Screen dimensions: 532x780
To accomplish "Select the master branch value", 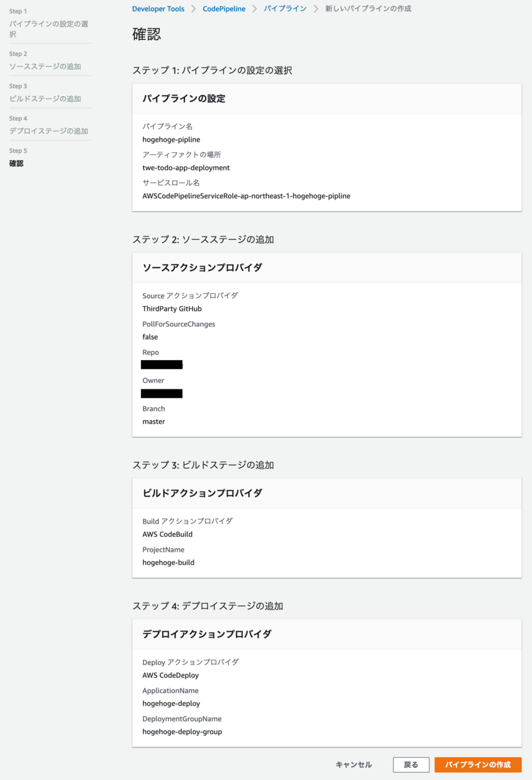I will click(x=153, y=421).
